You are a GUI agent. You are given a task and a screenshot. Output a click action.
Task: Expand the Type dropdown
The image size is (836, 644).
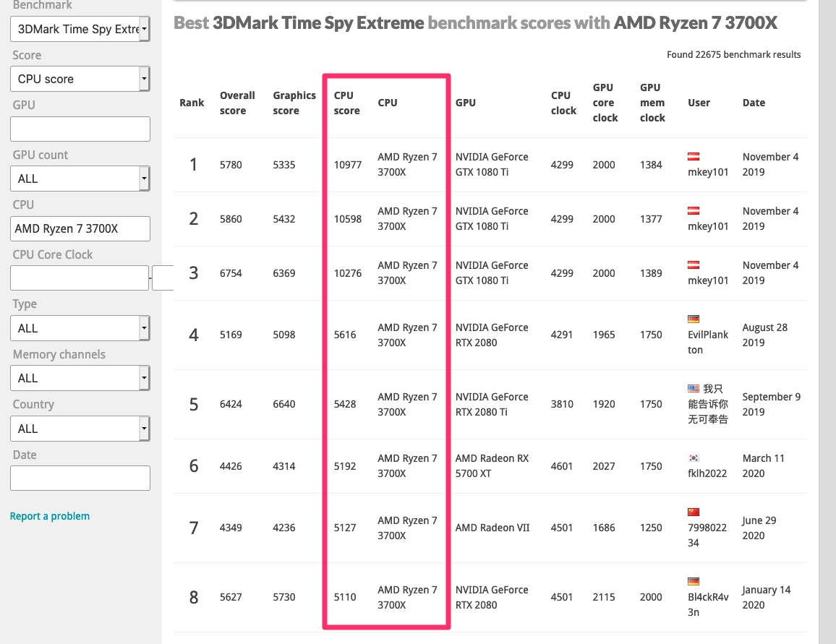(x=80, y=328)
